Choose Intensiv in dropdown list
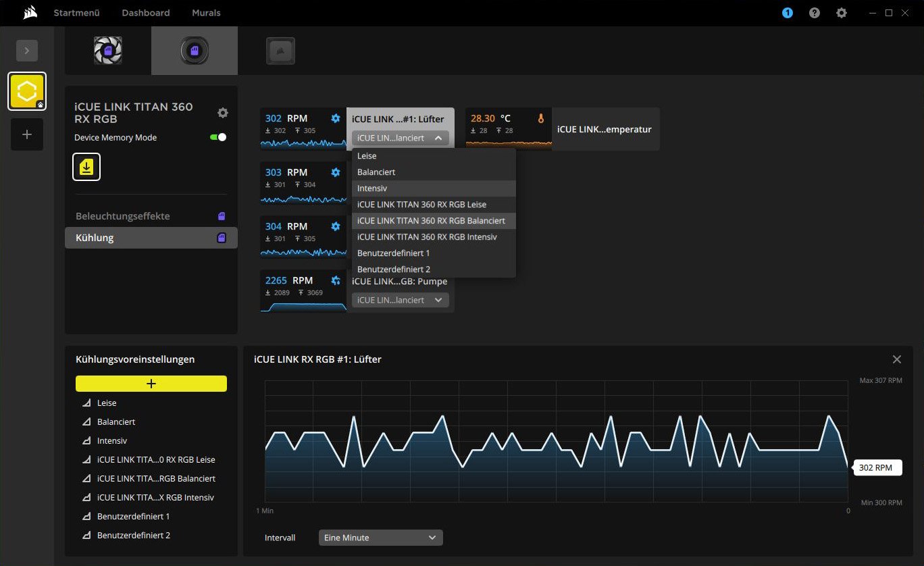 coord(434,188)
